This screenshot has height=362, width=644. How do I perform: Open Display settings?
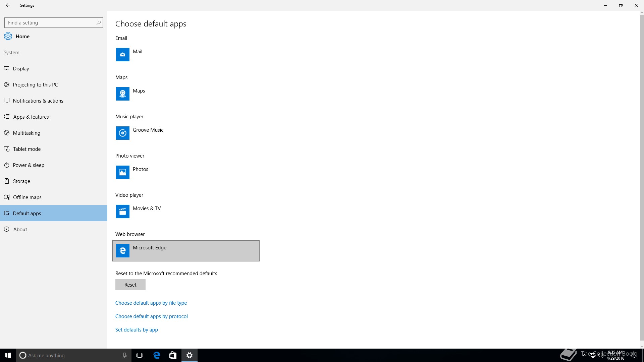[x=54, y=68]
